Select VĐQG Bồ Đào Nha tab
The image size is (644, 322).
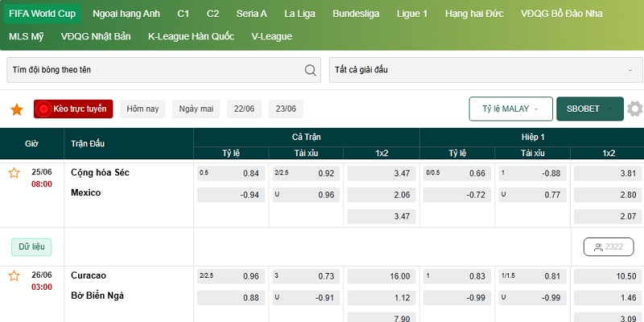561,14
